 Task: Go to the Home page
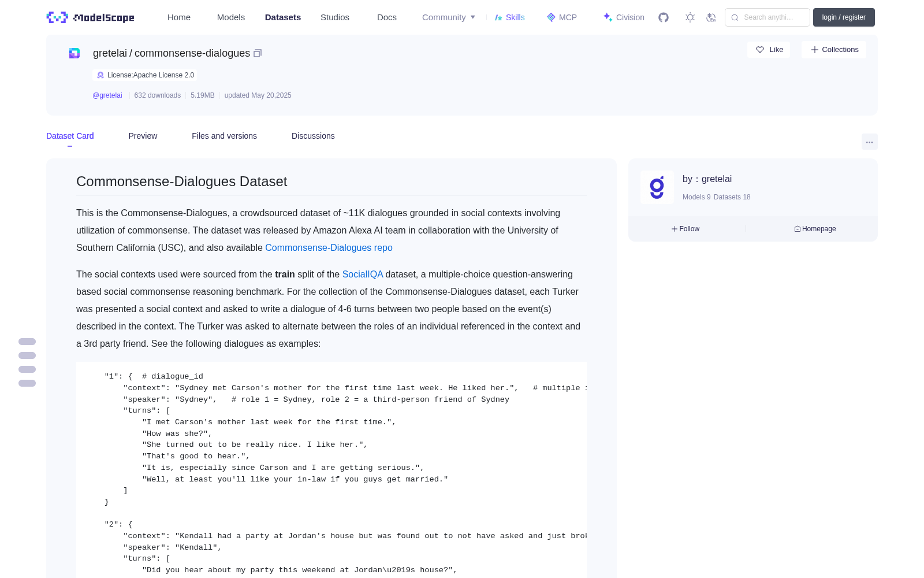click(179, 17)
